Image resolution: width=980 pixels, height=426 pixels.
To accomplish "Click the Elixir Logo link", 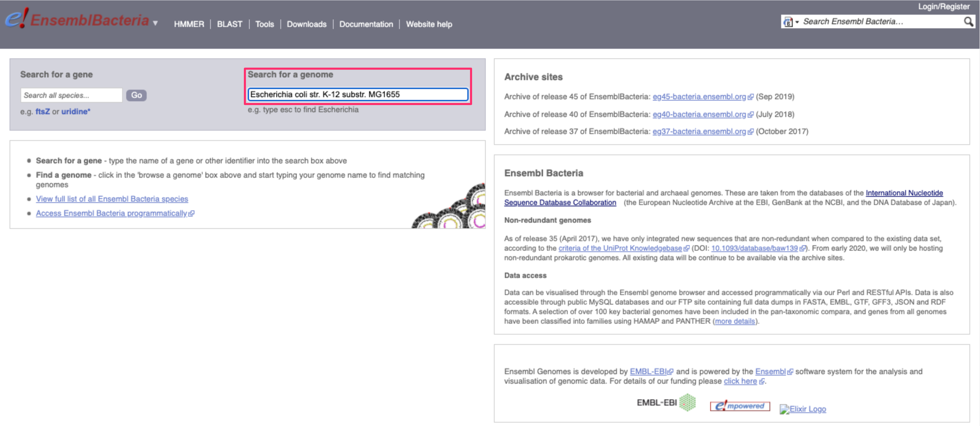I will coord(803,409).
